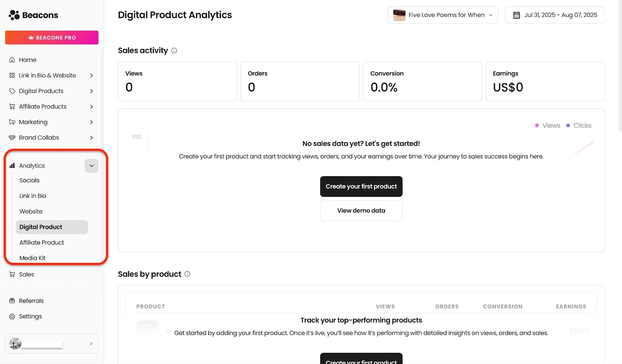The image size is (622, 364).
Task: Click the calendar icon in date range
Action: point(516,15)
